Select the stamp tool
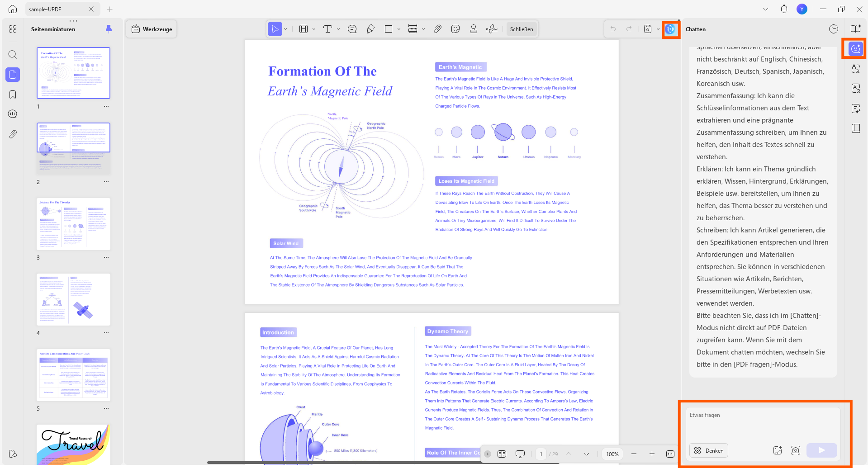 (x=474, y=29)
